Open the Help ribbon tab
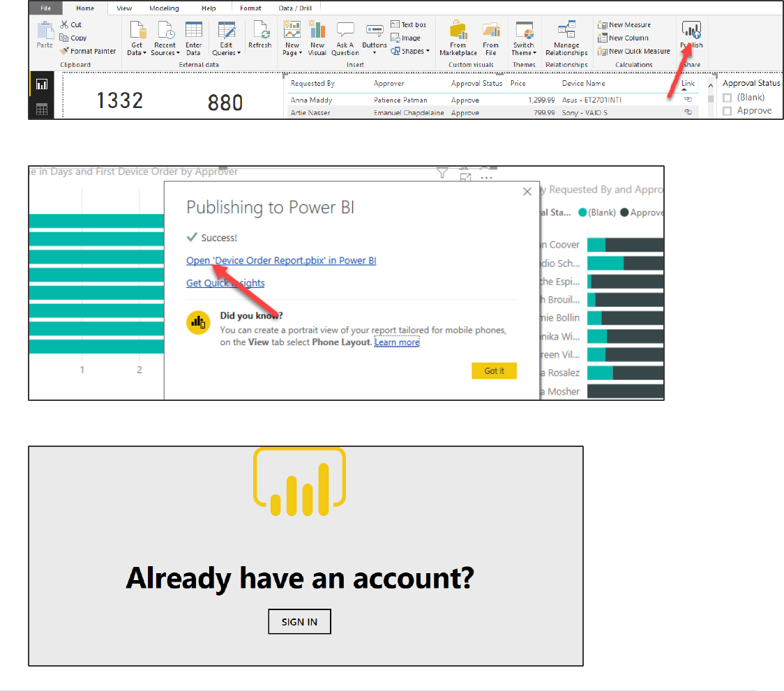The image size is (784, 691). 209,8
